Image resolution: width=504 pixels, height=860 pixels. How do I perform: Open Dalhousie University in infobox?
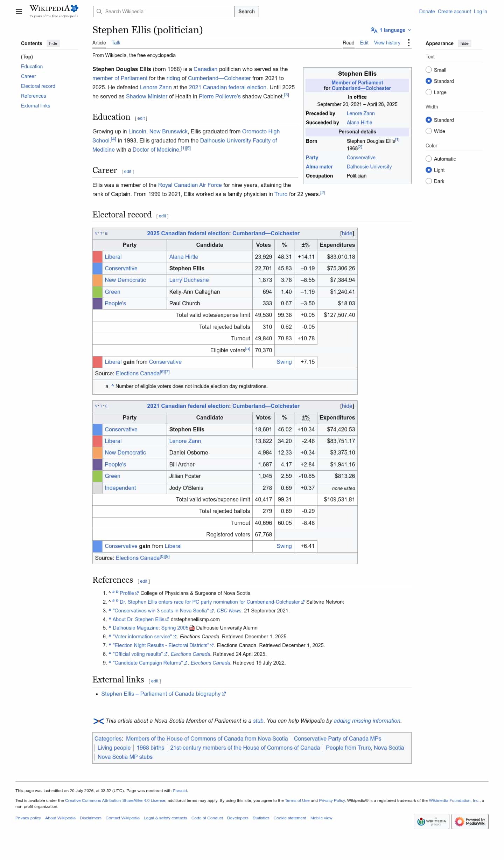(369, 167)
